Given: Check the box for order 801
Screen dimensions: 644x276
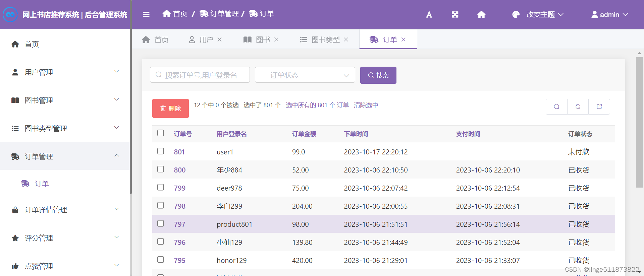Looking at the screenshot, I should pos(161,151).
